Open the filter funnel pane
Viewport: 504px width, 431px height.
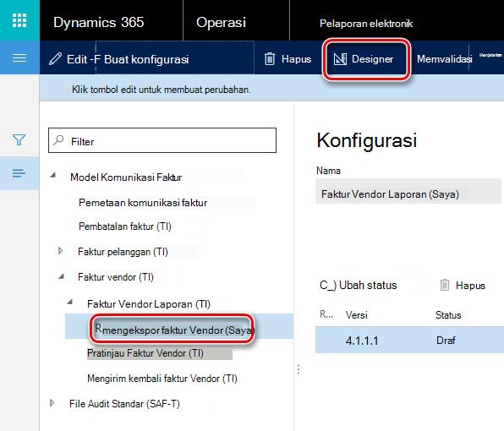tap(19, 139)
